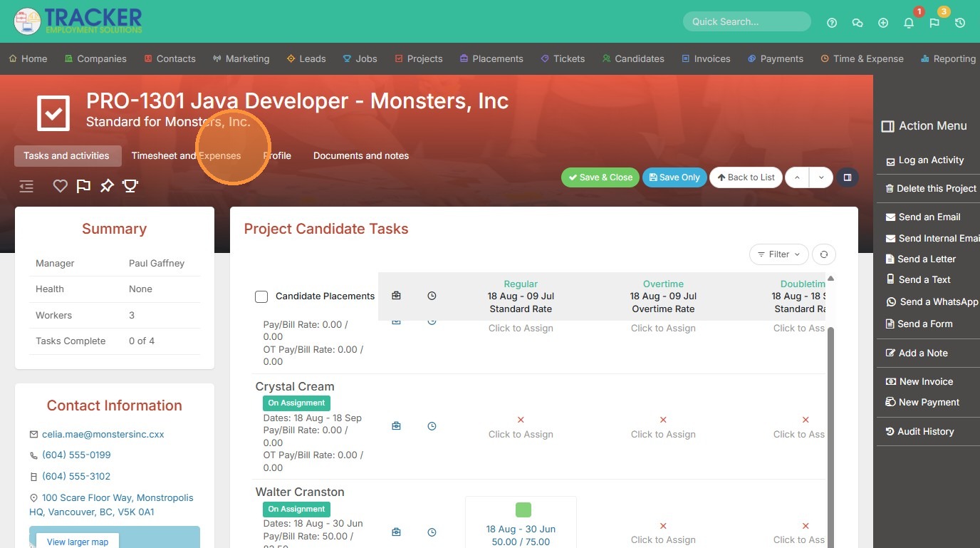This screenshot has width=980, height=548.
Task: Open the Invoices menu
Action: pos(706,59)
